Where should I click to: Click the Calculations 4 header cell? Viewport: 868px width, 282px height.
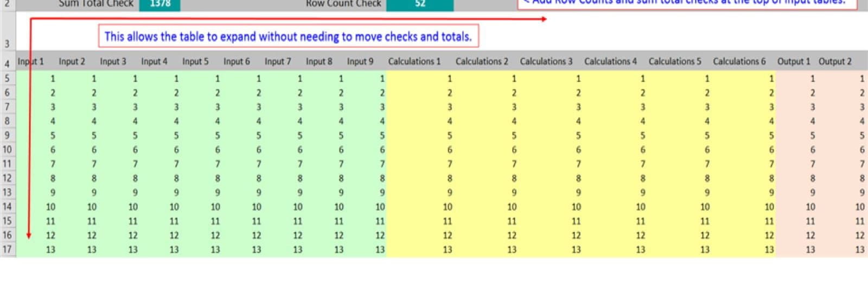[610, 62]
